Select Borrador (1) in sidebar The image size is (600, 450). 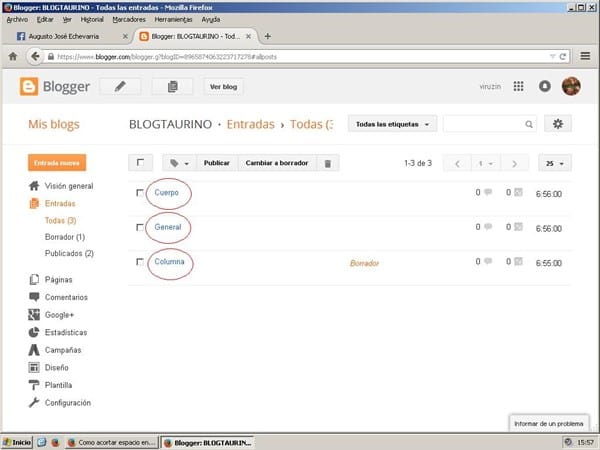pyautogui.click(x=65, y=237)
